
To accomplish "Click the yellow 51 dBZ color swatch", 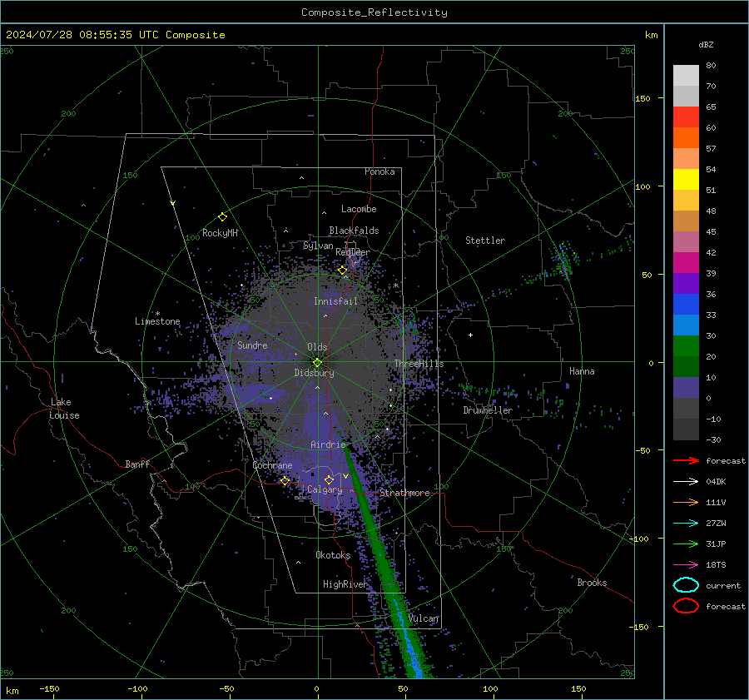I will point(686,180).
